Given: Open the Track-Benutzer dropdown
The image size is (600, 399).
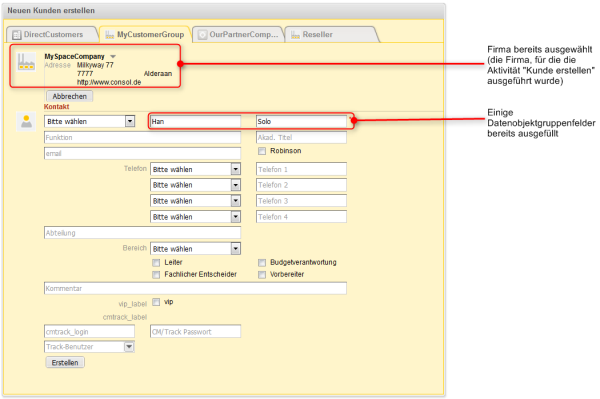Looking at the screenshot, I should tap(89, 347).
